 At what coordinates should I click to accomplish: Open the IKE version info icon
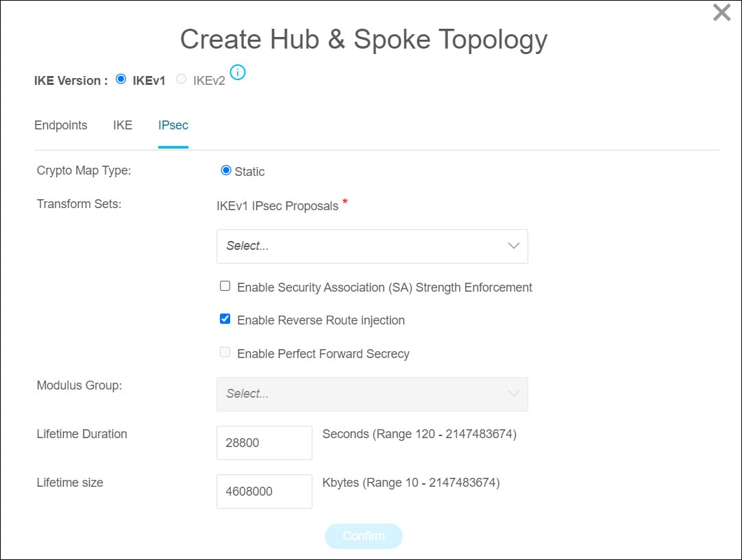tap(238, 73)
